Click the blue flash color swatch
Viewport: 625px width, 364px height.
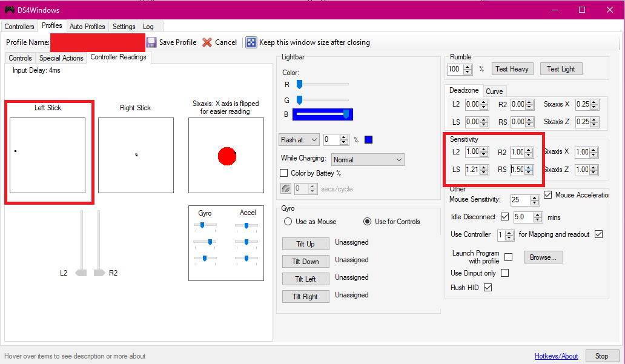368,139
